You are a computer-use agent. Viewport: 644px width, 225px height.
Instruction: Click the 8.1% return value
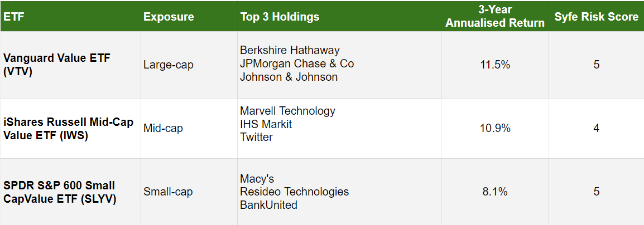(495, 192)
